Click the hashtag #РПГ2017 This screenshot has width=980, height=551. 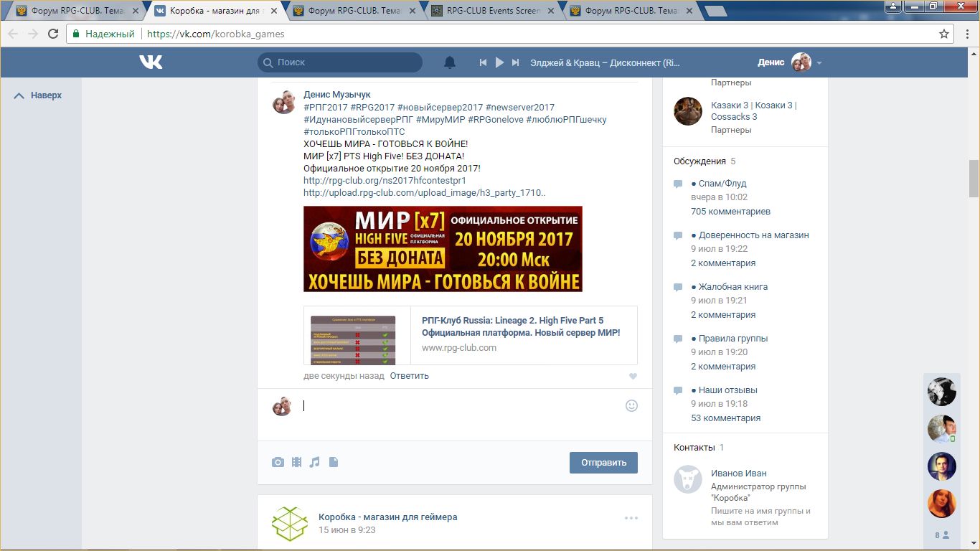tap(326, 108)
